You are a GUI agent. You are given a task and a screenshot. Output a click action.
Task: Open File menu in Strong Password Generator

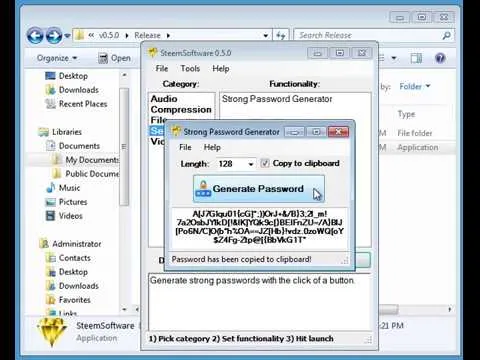[185, 147]
